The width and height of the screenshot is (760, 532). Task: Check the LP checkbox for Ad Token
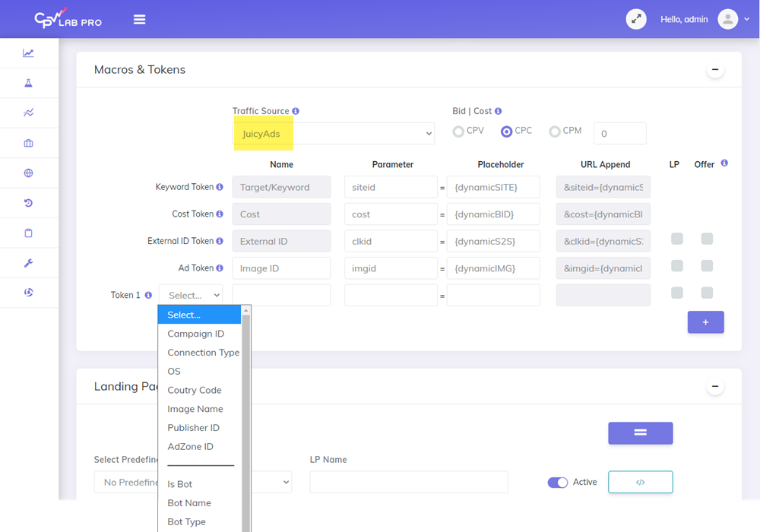[677, 266]
